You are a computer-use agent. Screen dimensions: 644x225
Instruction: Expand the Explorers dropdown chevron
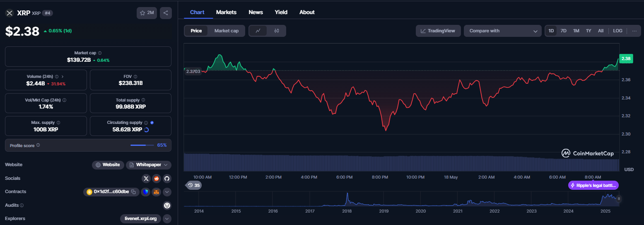167,218
